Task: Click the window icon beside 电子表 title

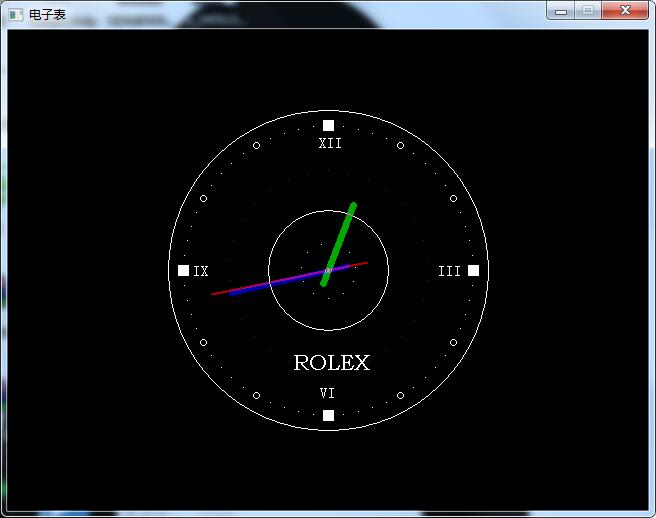Action: click(16, 15)
